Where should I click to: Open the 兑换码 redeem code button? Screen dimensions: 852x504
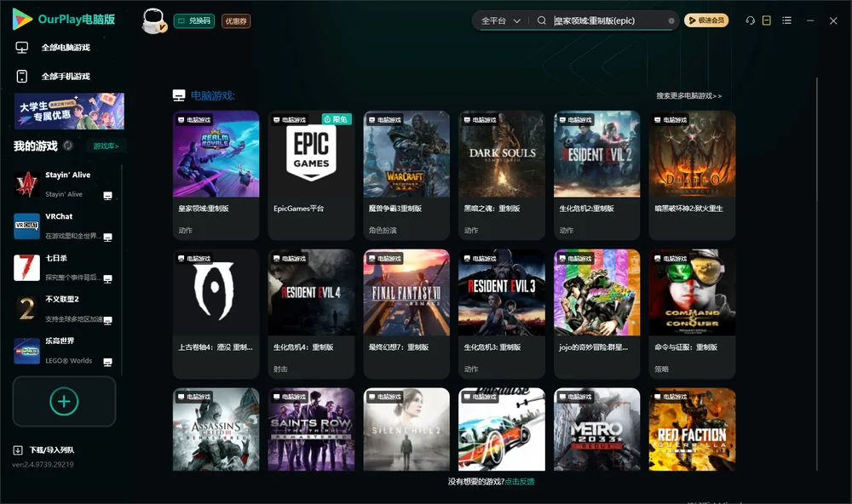click(x=194, y=21)
